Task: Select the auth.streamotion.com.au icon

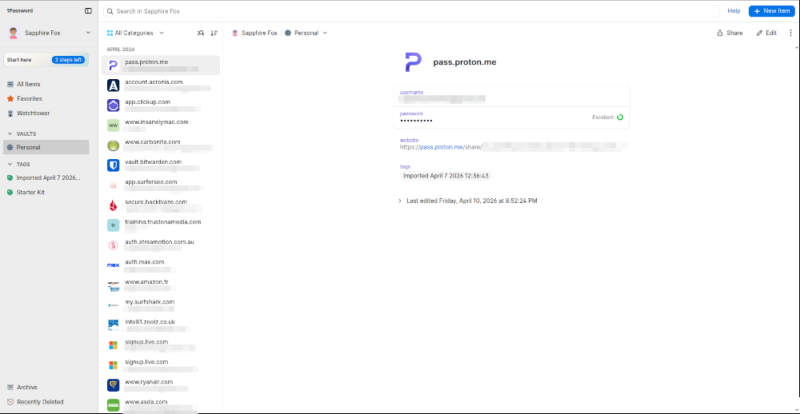Action: click(x=113, y=246)
